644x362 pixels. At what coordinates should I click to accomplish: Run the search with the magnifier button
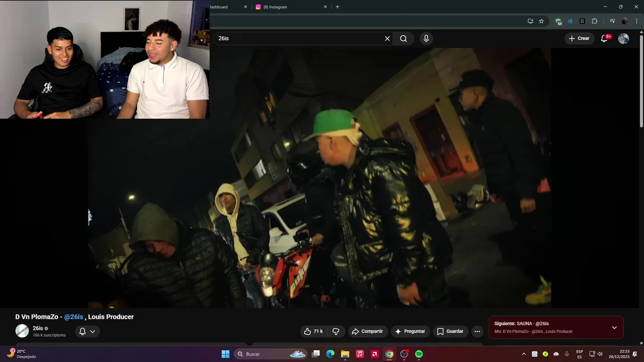tap(404, 39)
